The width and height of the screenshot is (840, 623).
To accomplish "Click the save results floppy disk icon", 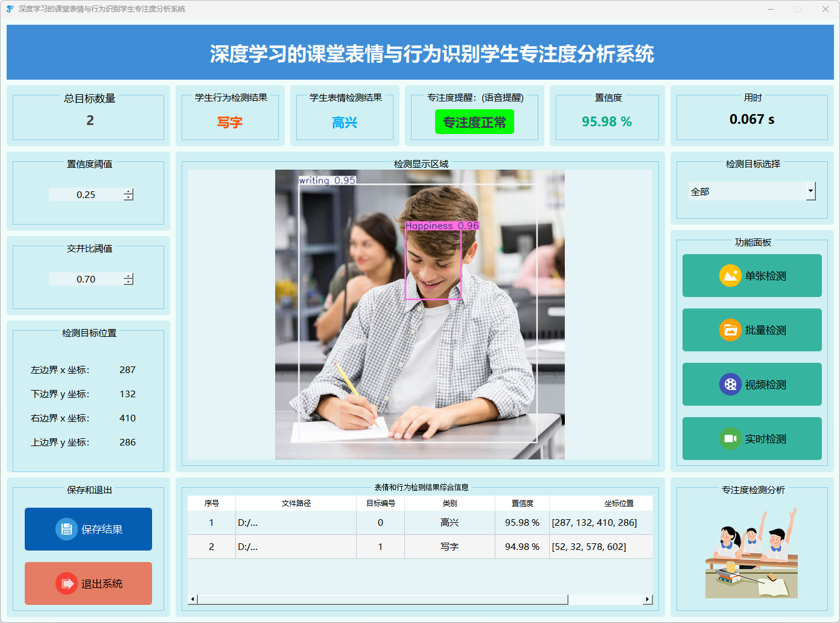I will click(66, 529).
